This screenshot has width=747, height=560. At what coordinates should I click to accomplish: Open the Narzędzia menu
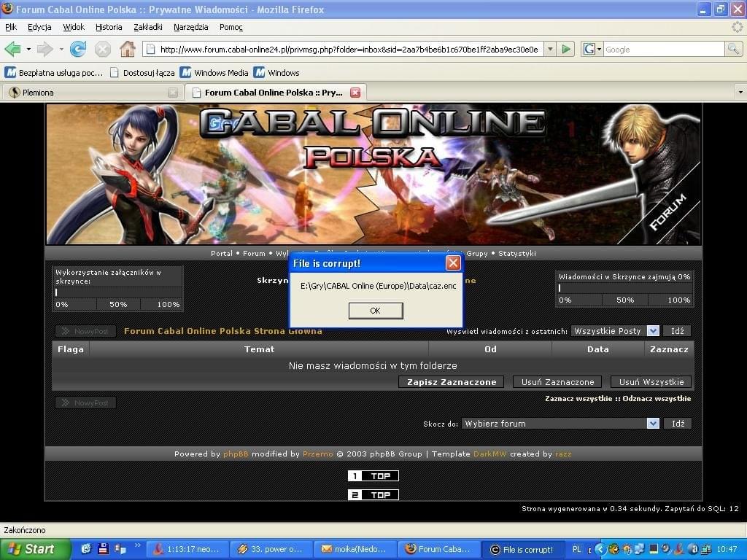(x=191, y=27)
